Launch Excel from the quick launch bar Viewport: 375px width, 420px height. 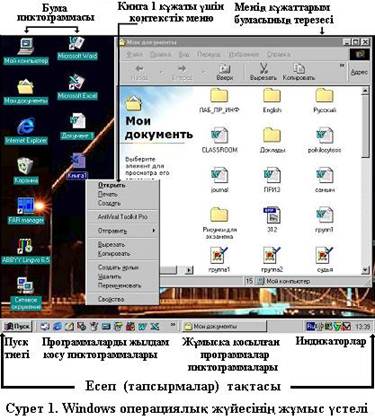pos(155,326)
